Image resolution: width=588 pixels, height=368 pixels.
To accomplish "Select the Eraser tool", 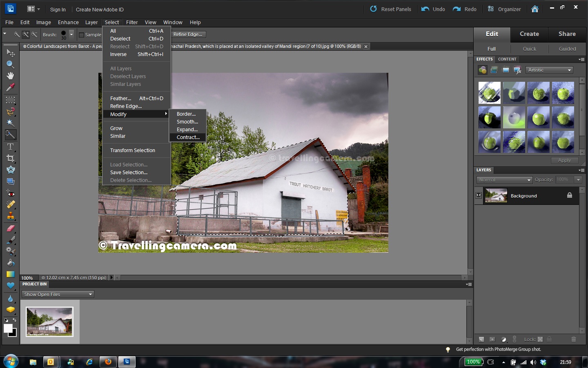I will pyautogui.click(x=10, y=227).
